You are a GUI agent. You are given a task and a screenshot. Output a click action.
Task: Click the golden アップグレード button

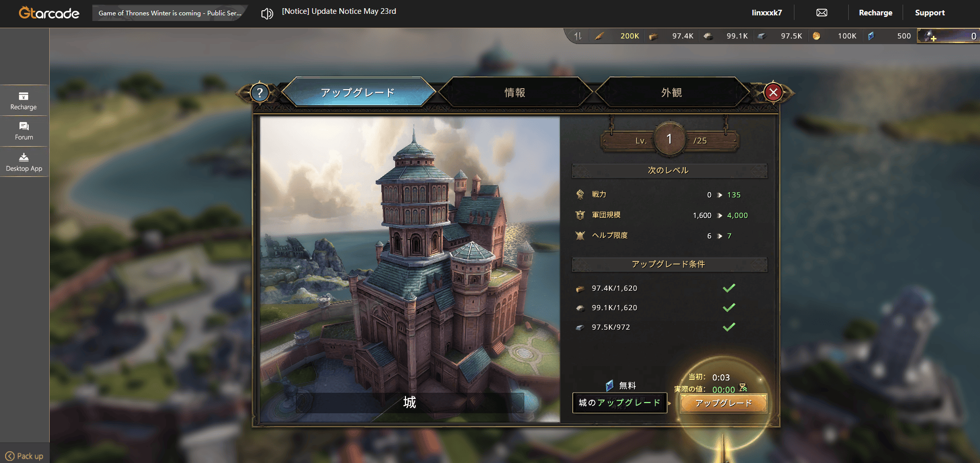pos(724,403)
